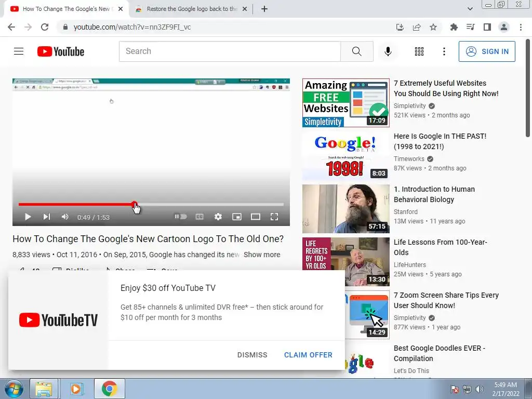Open Chrome three-dot menu
This screenshot has width=532, height=399.
(x=521, y=27)
